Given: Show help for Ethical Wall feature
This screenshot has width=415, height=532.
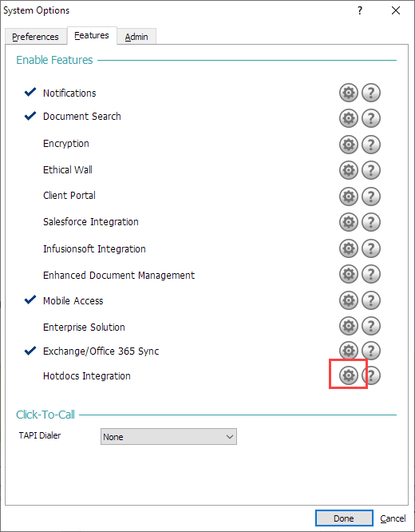Looking at the screenshot, I should (x=371, y=169).
